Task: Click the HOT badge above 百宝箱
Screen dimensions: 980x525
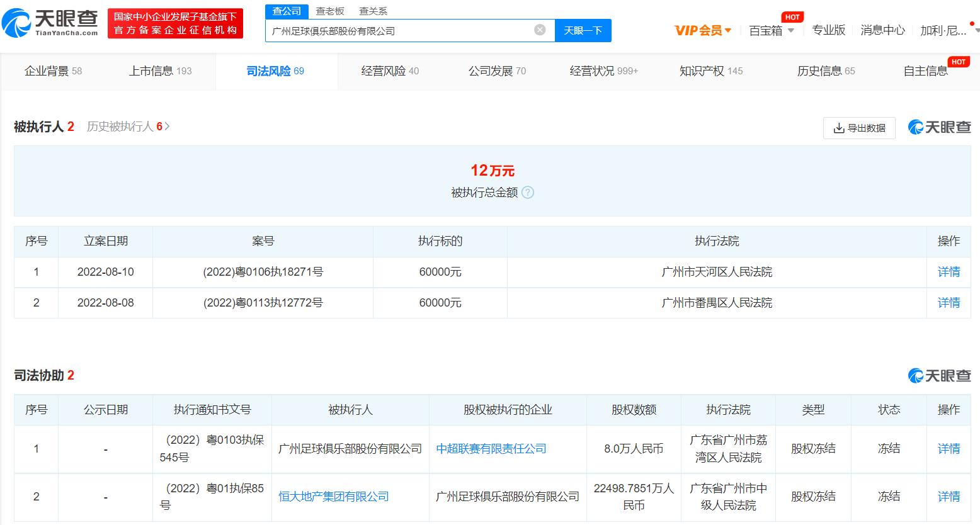Action: [792, 17]
